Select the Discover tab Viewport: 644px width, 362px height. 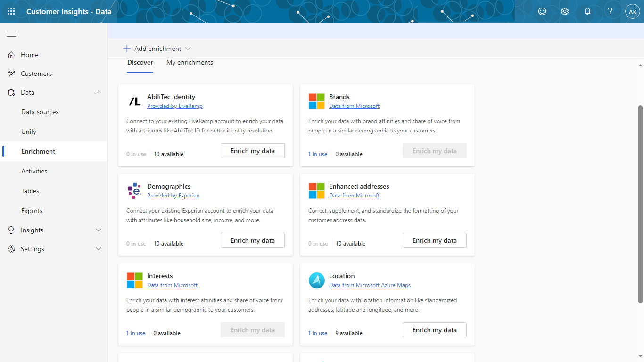(140, 63)
